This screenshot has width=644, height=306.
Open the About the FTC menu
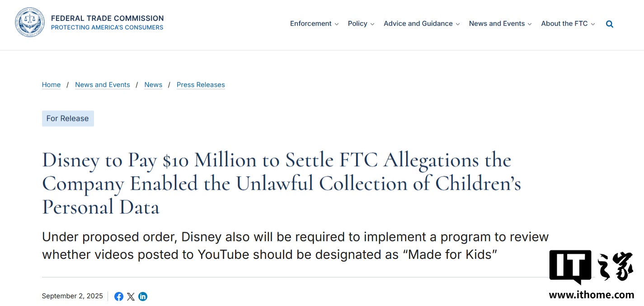click(564, 24)
